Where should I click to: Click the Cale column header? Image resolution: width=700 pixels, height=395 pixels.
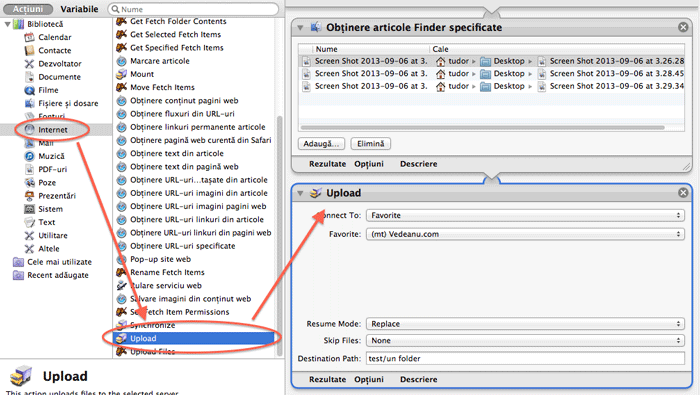(x=557, y=49)
